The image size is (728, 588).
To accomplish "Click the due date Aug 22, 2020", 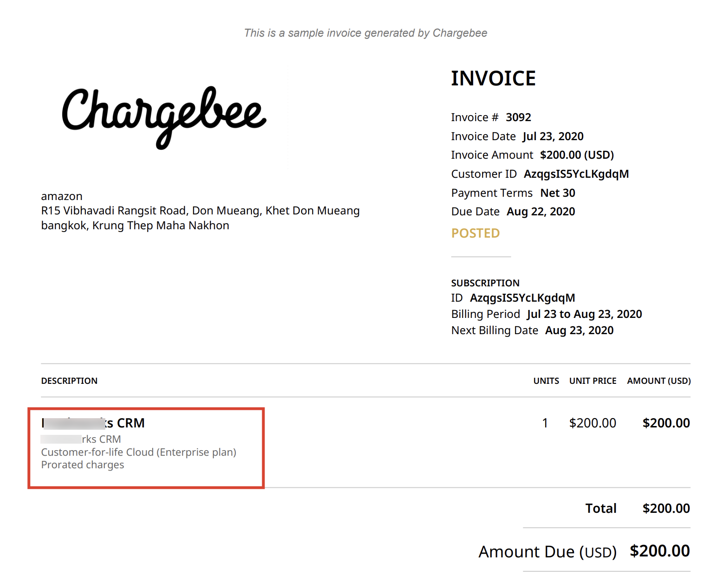I will (541, 212).
